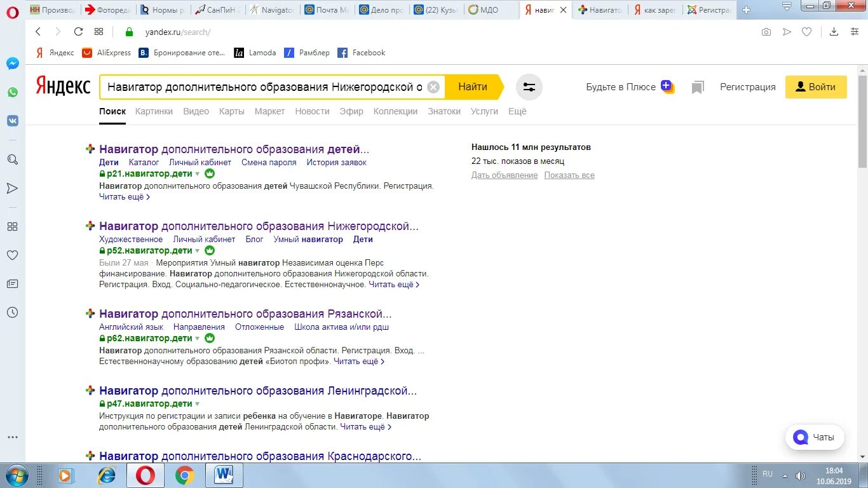The height and width of the screenshot is (488, 868).
Task: Open the My Flow send icon
Action: point(787,32)
